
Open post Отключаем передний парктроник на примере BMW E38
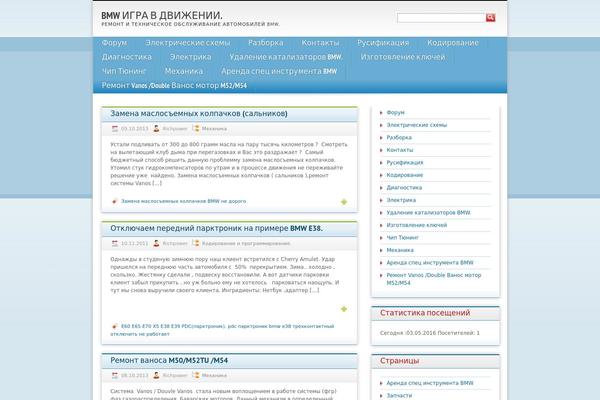(x=216, y=228)
